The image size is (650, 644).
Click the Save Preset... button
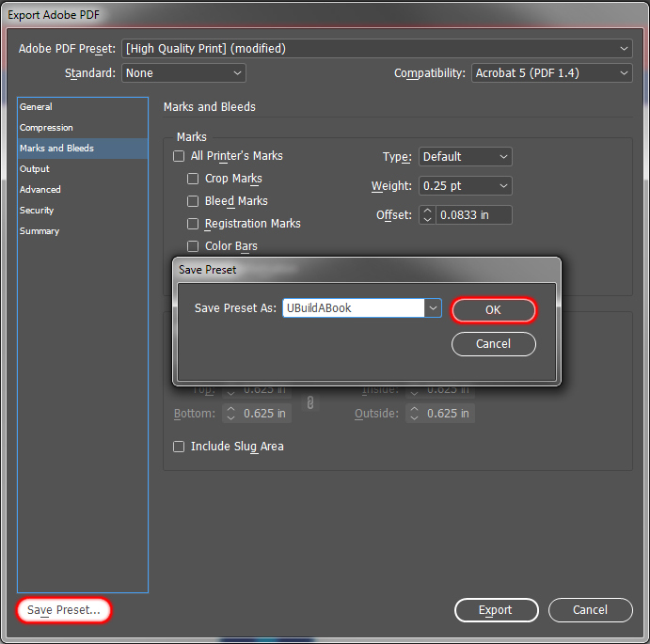pyautogui.click(x=64, y=610)
